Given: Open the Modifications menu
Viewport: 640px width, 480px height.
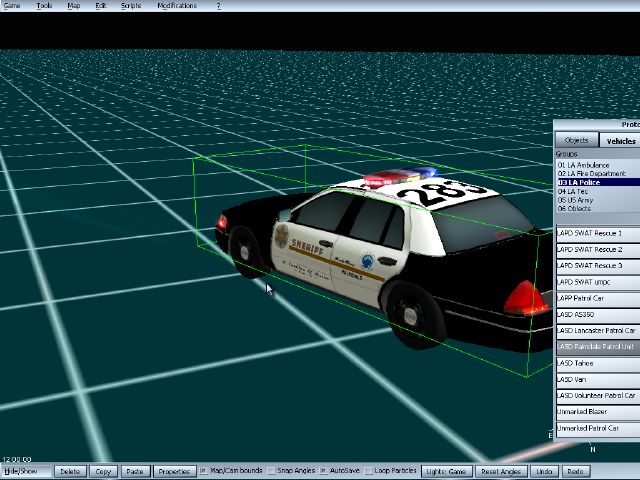Looking at the screenshot, I should tap(177, 6).
